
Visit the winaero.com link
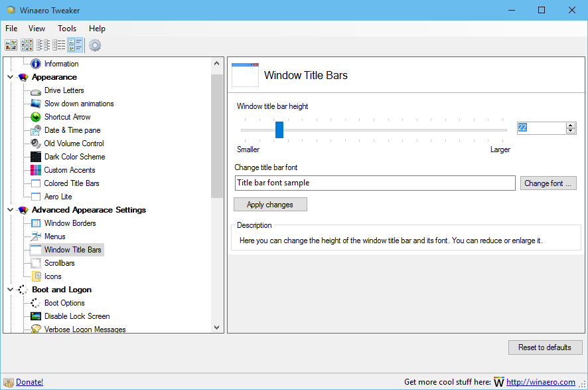click(x=542, y=381)
